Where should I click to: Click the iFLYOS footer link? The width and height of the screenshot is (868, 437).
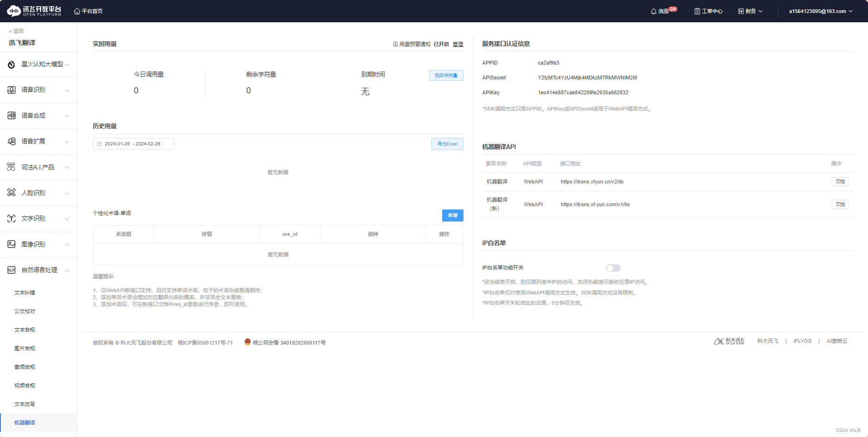[802, 341]
